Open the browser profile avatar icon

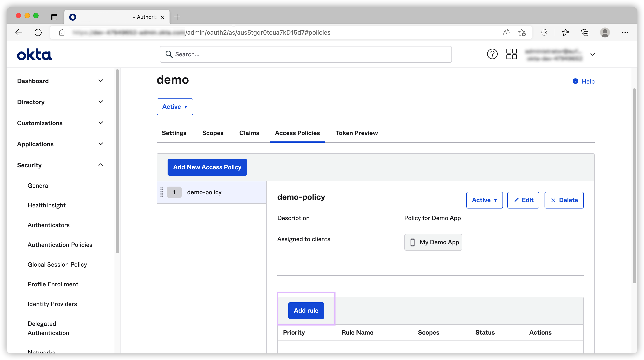tap(605, 32)
